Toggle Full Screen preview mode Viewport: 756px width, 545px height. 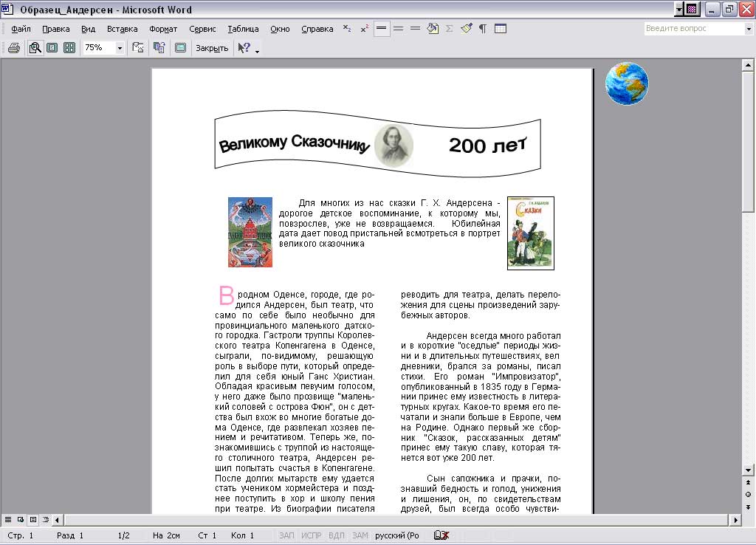click(x=180, y=48)
